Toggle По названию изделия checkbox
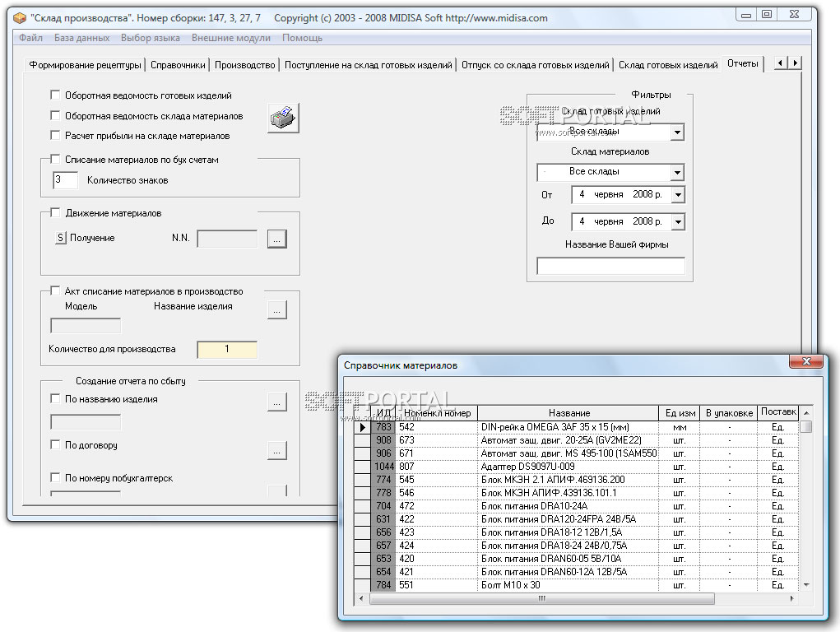This screenshot has width=840, height=632. tap(54, 398)
